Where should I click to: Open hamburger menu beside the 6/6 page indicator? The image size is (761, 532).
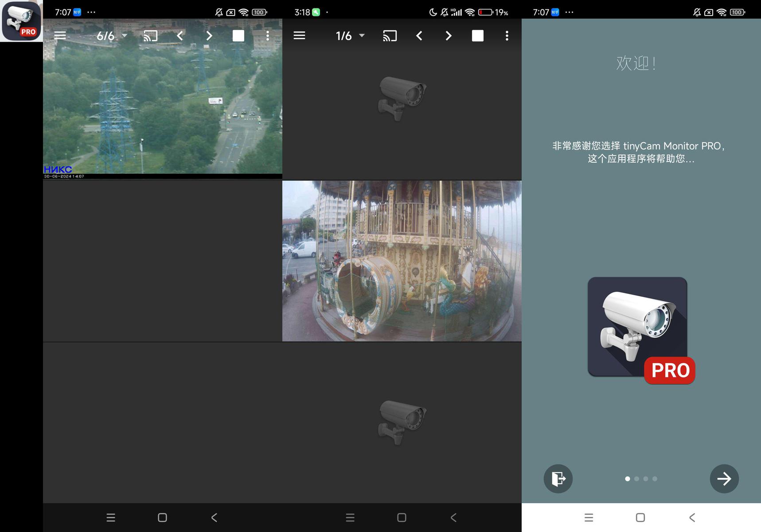click(60, 36)
